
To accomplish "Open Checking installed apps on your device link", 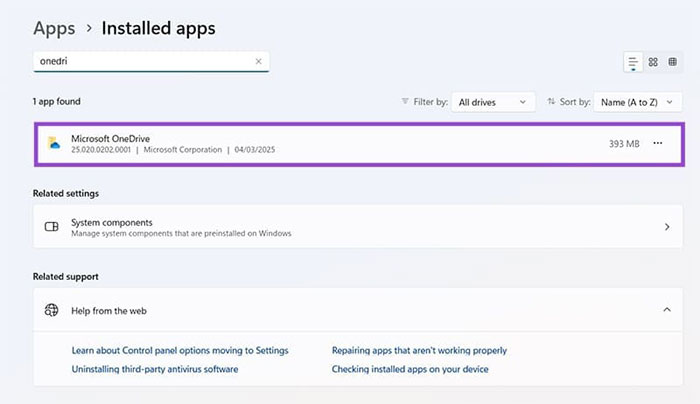I will point(410,369).
